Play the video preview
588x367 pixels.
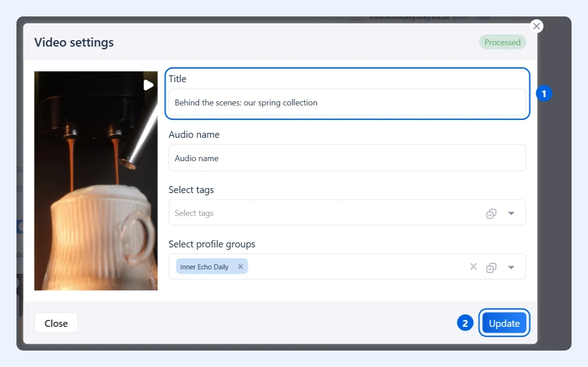148,85
